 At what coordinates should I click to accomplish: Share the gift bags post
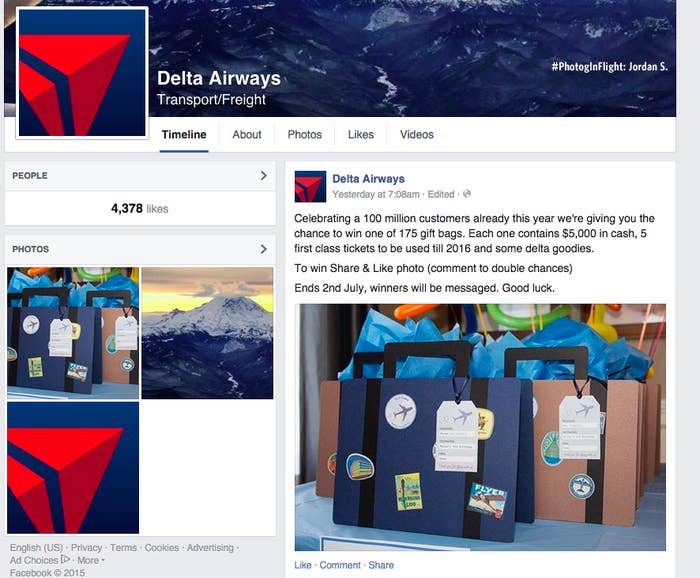pos(381,565)
